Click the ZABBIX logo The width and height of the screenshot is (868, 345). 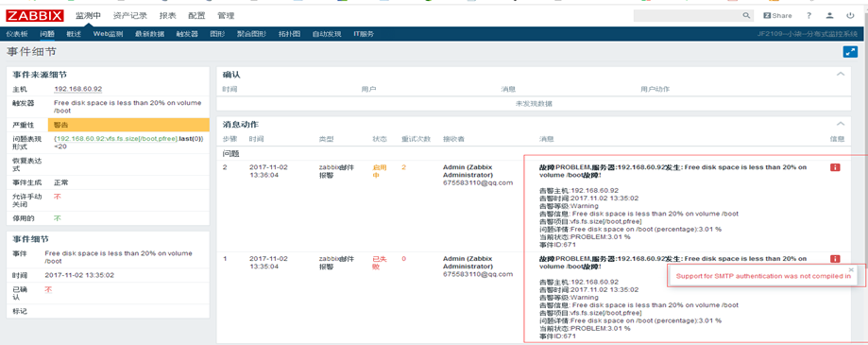(x=35, y=15)
